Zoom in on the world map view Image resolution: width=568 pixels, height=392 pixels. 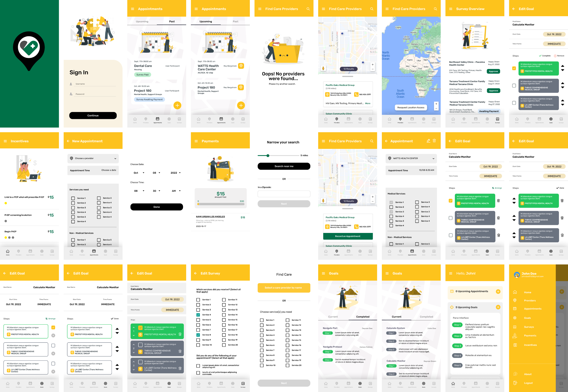pyautogui.click(x=436, y=104)
